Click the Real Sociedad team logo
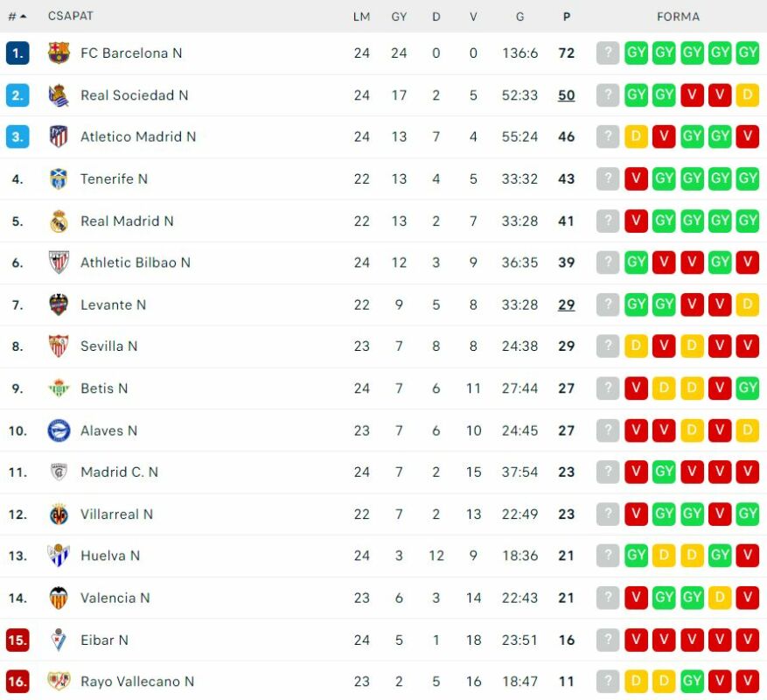The image size is (767, 700). click(x=59, y=95)
